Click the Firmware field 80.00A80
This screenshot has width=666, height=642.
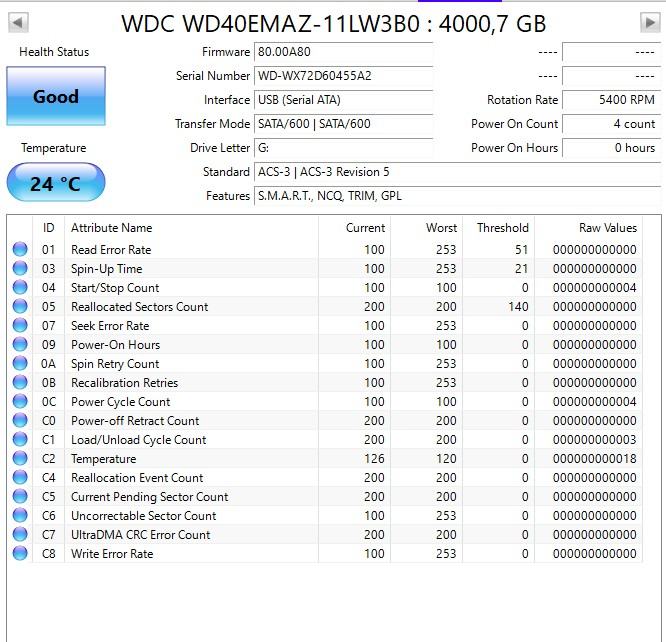tap(343, 52)
